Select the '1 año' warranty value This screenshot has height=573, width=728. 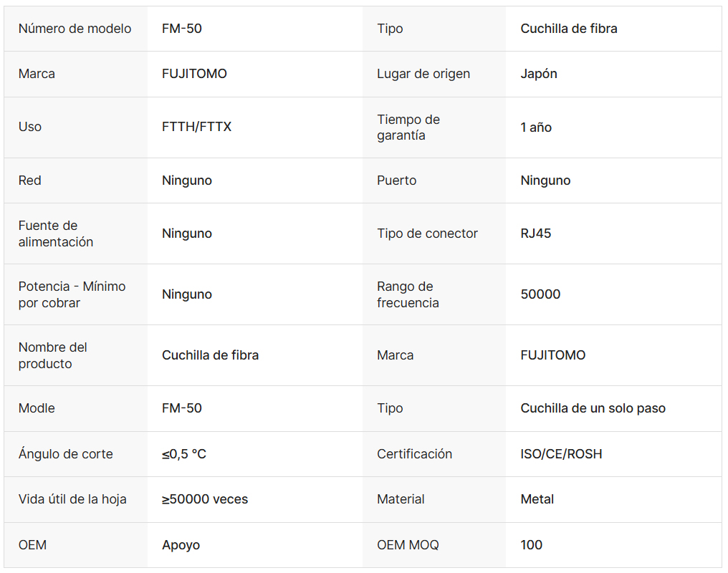pos(536,127)
